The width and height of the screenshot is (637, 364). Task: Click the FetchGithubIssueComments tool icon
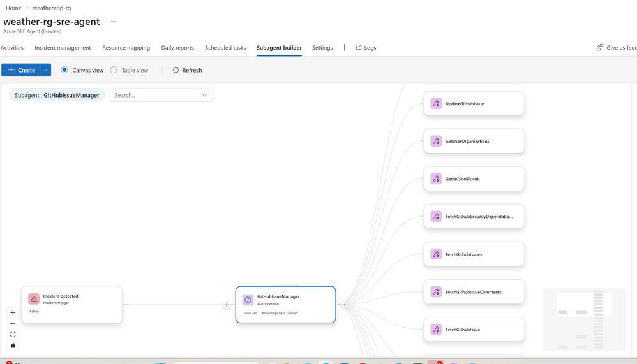[436, 292]
